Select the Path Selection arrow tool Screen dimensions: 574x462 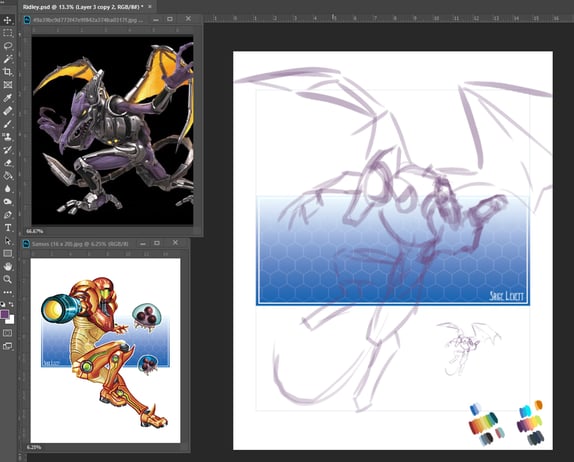[x=7, y=241]
